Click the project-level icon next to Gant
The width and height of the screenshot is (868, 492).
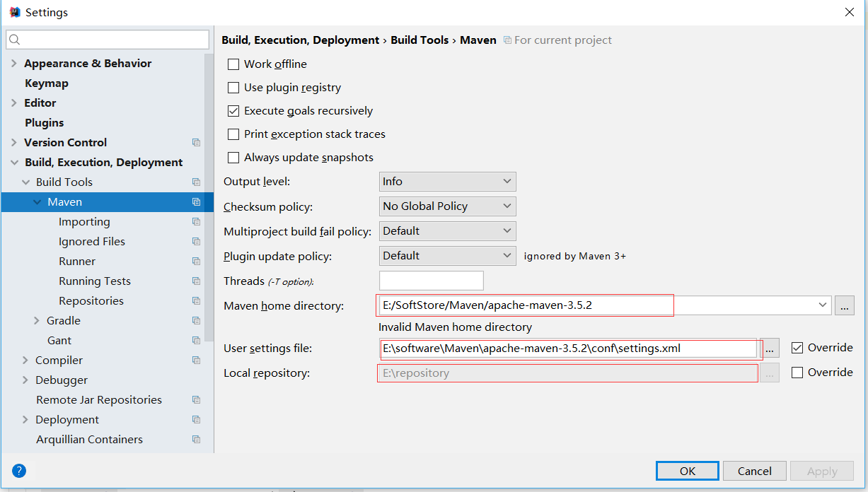point(196,341)
